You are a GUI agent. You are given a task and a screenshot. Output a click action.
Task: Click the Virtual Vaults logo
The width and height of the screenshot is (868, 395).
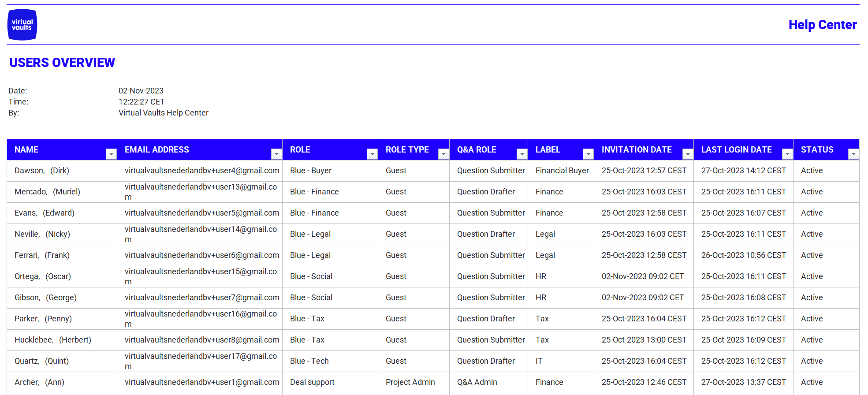tap(22, 25)
